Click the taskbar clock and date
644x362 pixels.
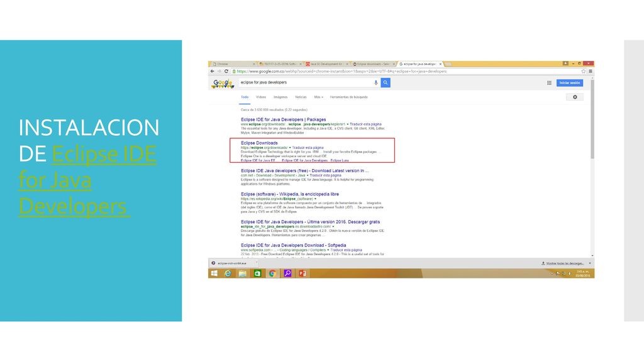coord(583,273)
